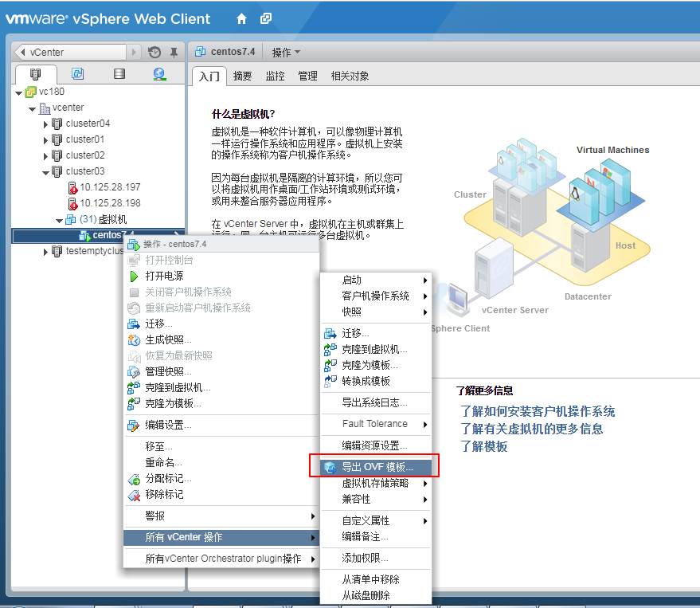The image size is (700, 608).
Task: Click the centos7.4 VM icon in header
Action: pos(201,52)
